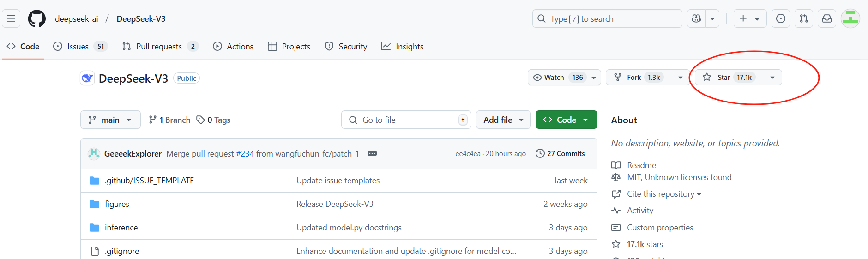This screenshot has width=868, height=259.
Task: Star the repository
Action: 729,78
